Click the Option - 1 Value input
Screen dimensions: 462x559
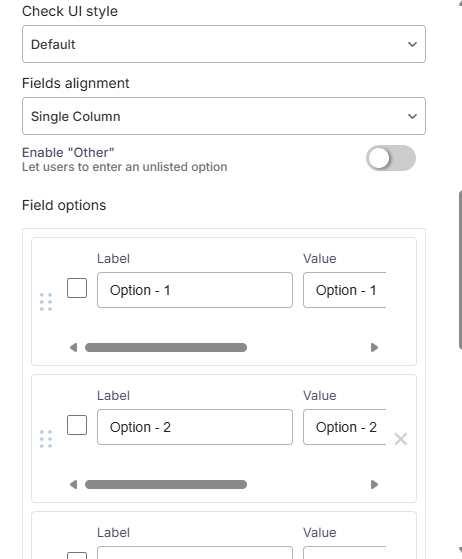pos(345,290)
